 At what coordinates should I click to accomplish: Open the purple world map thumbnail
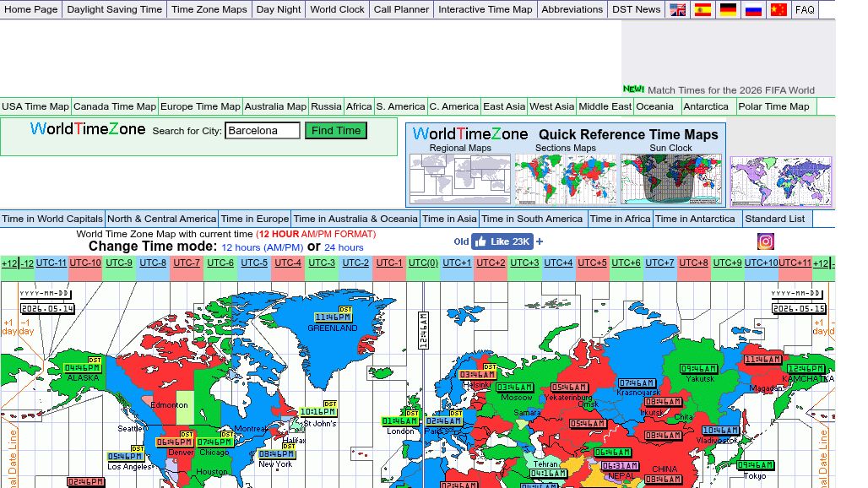(780, 182)
